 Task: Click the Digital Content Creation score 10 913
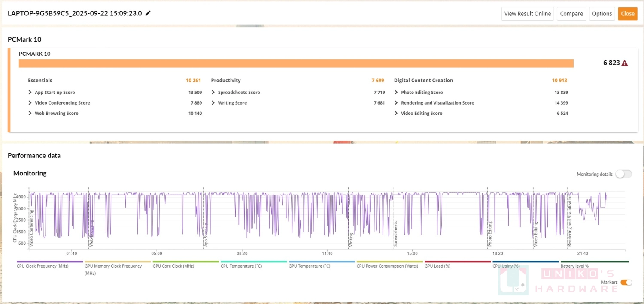pos(559,81)
